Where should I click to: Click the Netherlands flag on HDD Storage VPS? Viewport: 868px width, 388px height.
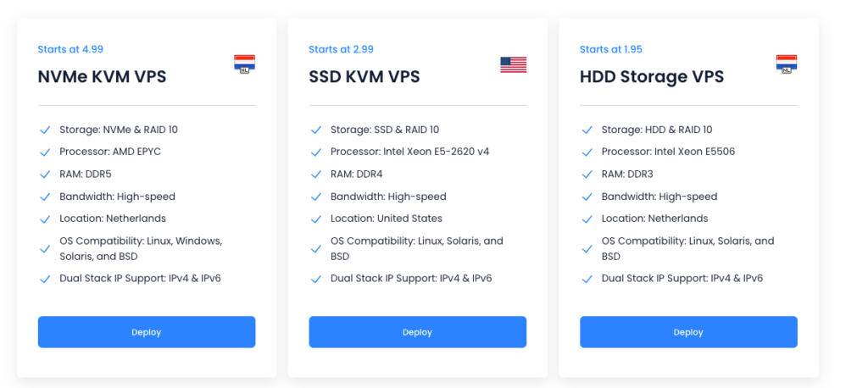click(x=786, y=64)
